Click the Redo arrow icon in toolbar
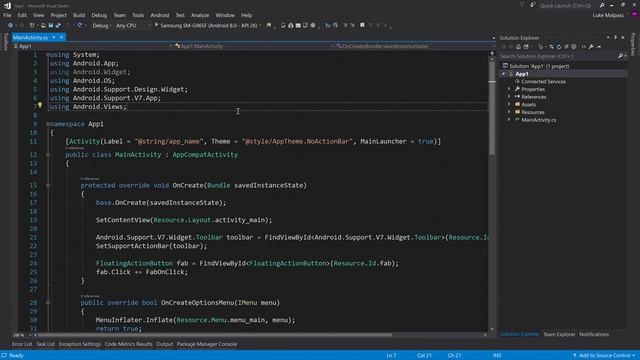640x360 pixels. point(80,25)
